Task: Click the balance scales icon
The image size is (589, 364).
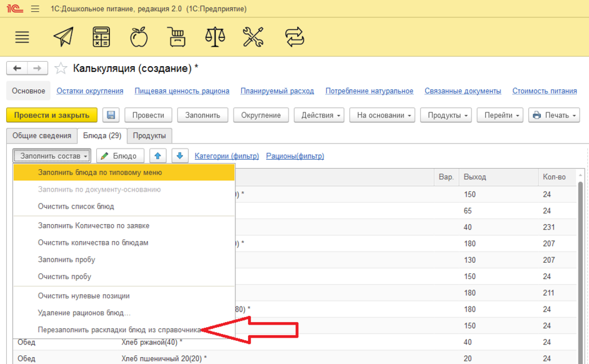Action: 215,37
